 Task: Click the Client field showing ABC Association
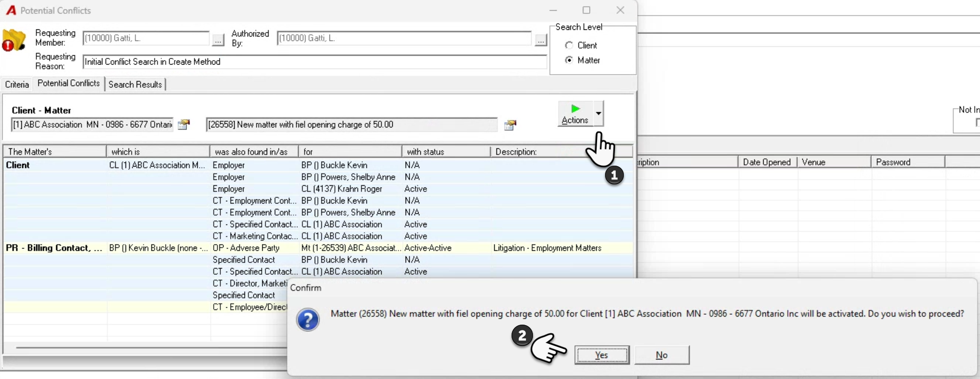(92, 125)
